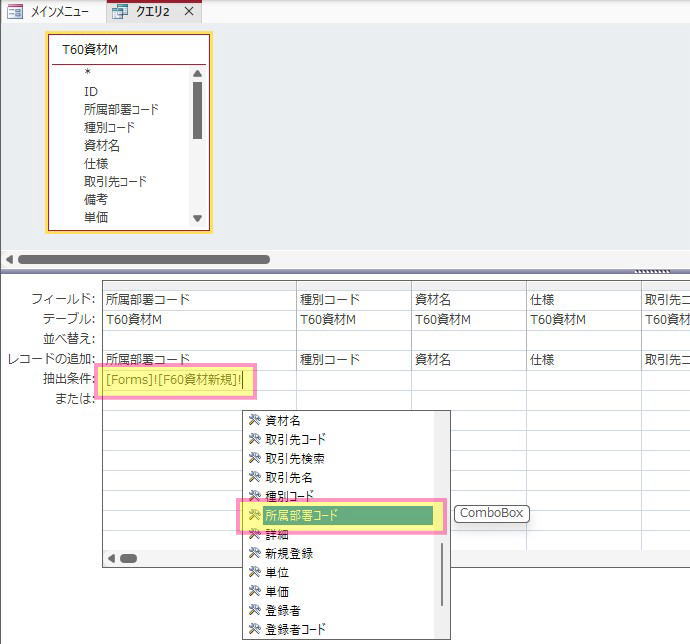The image size is (690, 644).
Task: Click the レコードの追加 cell 資材名
Action: 469,360
